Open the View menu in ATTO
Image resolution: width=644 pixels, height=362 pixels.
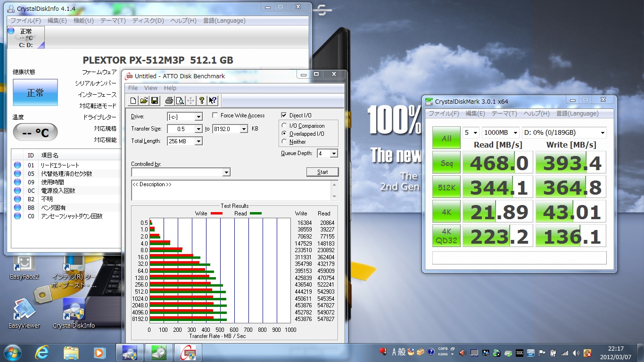[150, 88]
